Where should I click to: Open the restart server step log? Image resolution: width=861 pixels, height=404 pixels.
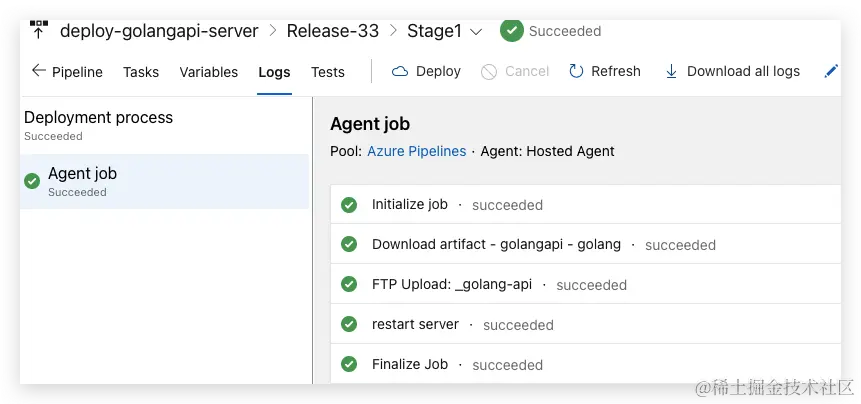tap(415, 324)
